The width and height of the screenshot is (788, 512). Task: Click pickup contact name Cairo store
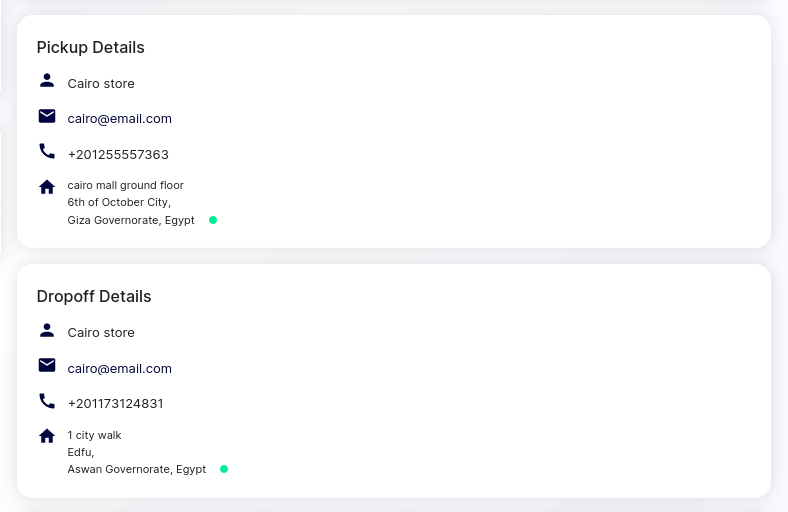point(101,83)
